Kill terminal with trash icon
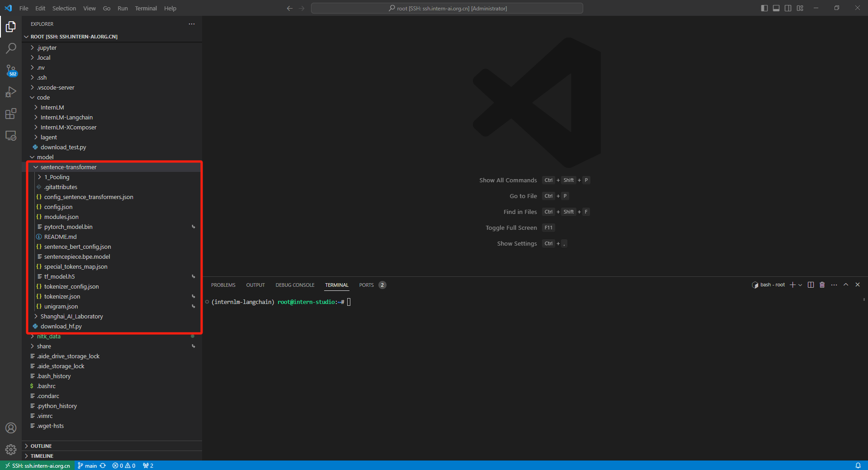The image size is (868, 470). [x=822, y=285]
